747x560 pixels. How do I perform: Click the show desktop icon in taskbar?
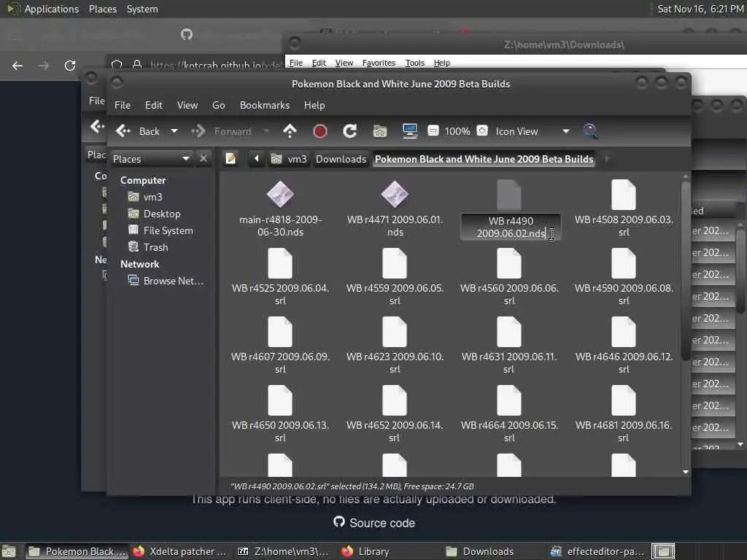9,551
